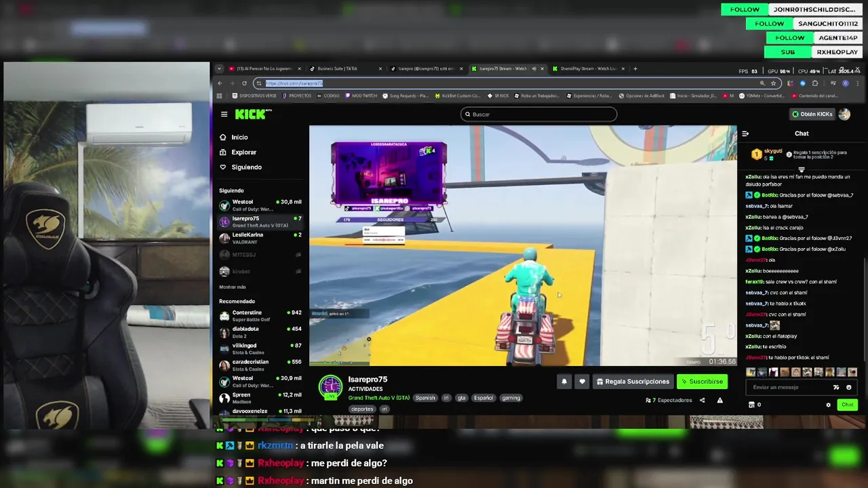The height and width of the screenshot is (488, 868).
Task: Select the Español tag
Action: (x=484, y=398)
